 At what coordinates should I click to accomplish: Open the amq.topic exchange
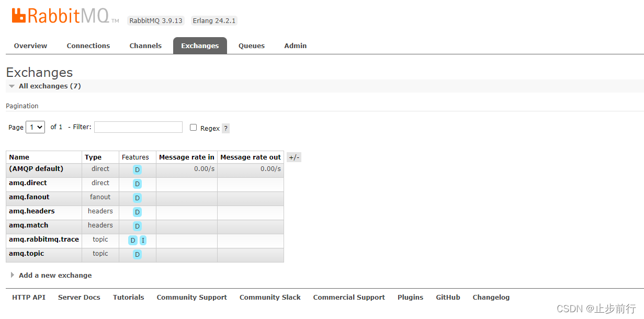(x=27, y=254)
